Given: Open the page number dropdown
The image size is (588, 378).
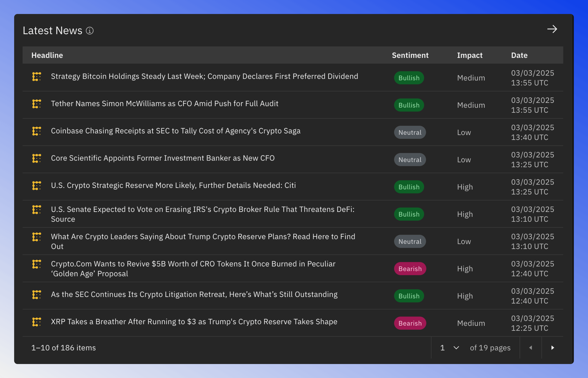Looking at the screenshot, I should point(450,348).
